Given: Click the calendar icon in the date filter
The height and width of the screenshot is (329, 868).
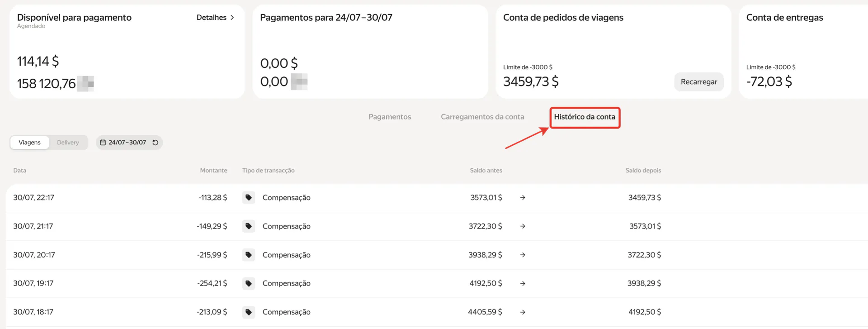Looking at the screenshot, I should 103,143.
